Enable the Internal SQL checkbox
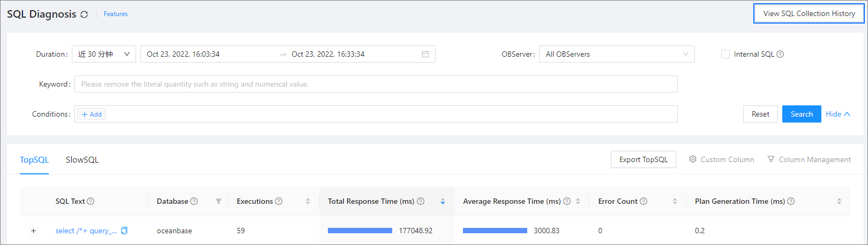 pos(725,54)
